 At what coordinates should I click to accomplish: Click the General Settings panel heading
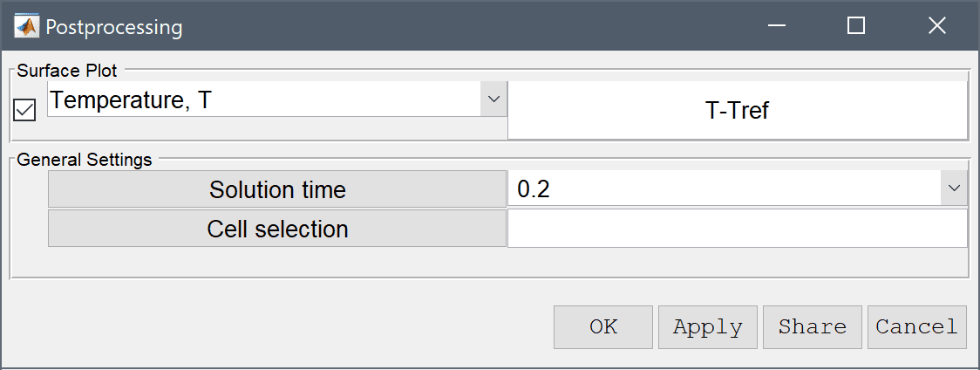click(x=85, y=160)
